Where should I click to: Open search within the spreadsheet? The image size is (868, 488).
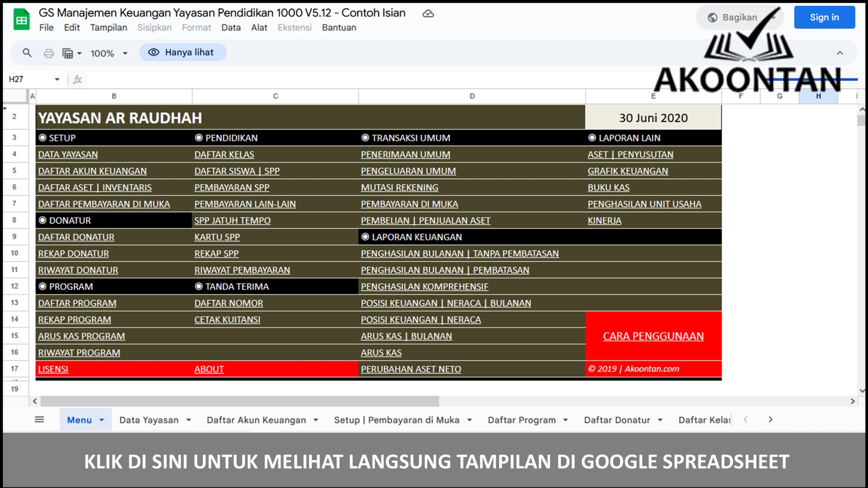tap(27, 53)
